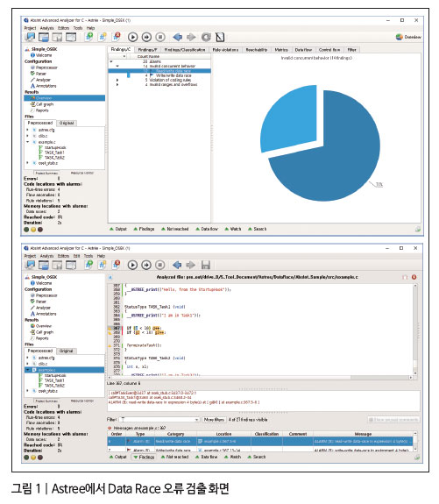
Task: Toggle Not reached panel in pie-chart window
Action: 175,229
